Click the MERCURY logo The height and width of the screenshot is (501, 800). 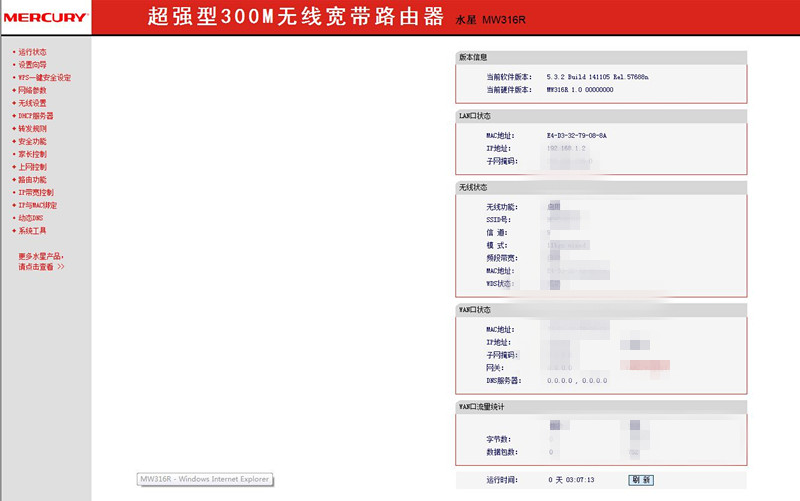coord(45,17)
